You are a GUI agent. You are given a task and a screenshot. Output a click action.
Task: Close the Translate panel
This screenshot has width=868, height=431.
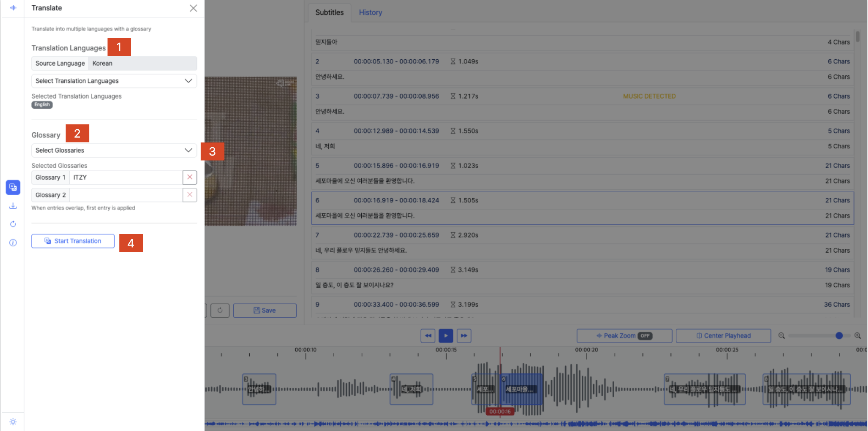[193, 8]
